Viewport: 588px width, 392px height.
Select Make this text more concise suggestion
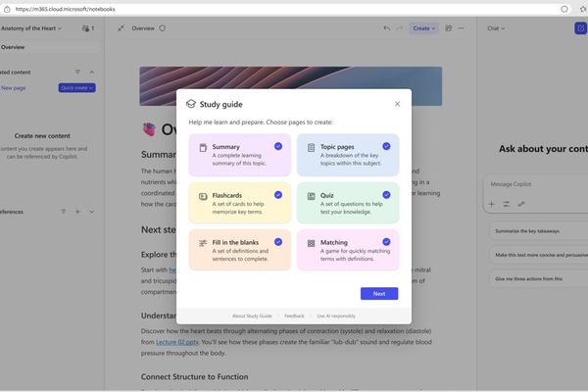[x=539, y=255]
